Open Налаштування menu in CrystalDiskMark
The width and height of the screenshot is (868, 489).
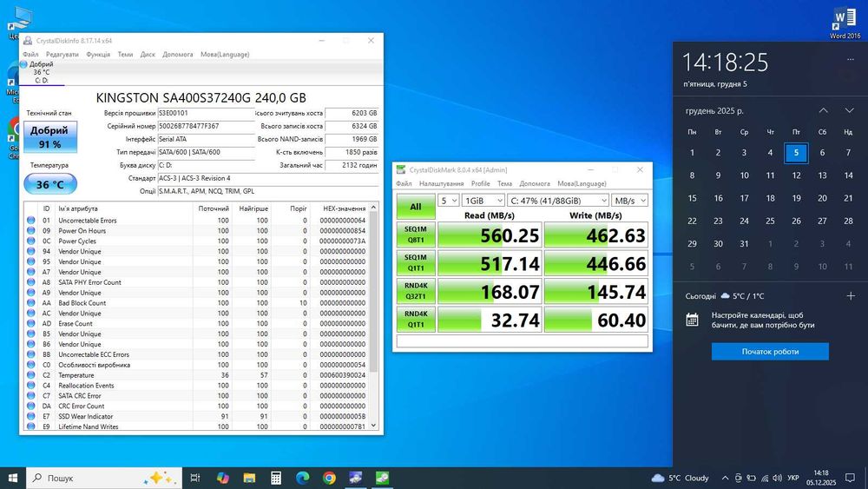pyautogui.click(x=441, y=183)
